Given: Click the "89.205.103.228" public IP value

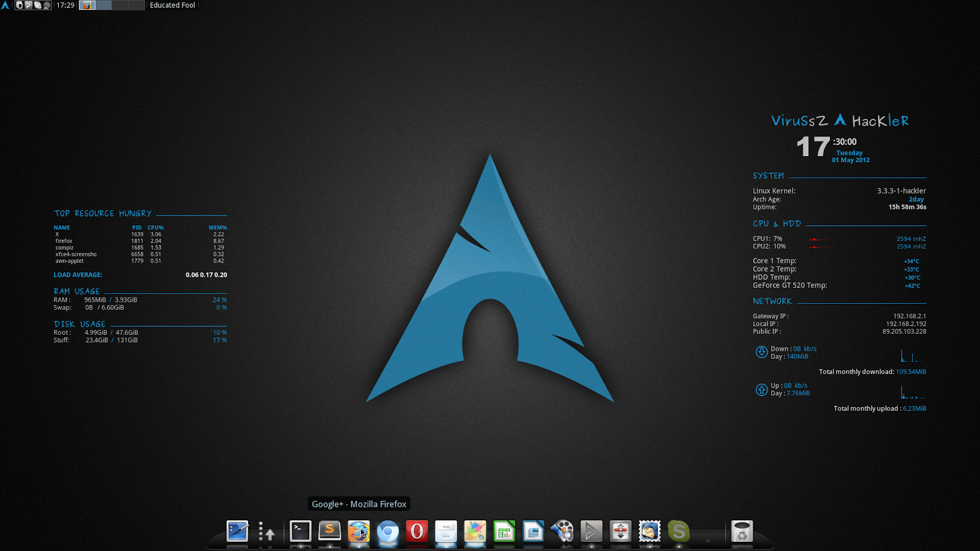Looking at the screenshot, I should [x=905, y=331].
